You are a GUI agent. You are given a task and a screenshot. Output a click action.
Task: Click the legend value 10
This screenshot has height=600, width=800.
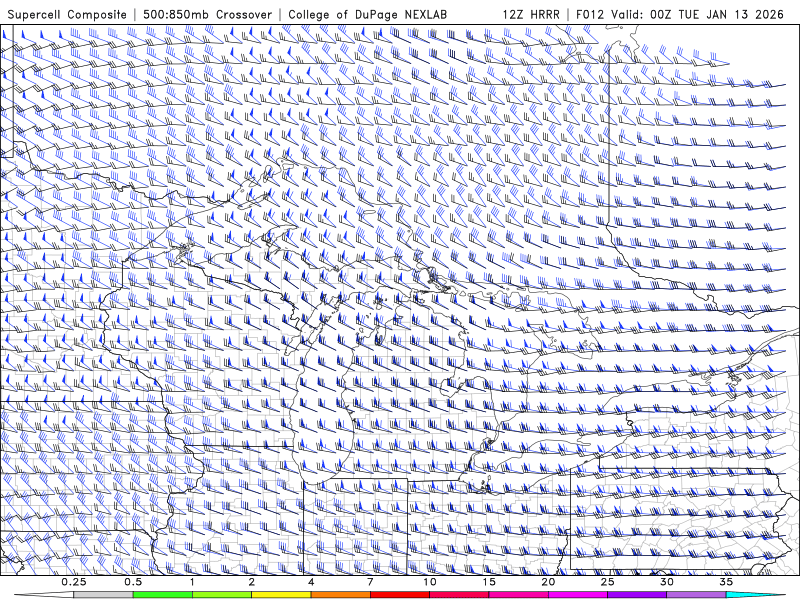click(x=430, y=582)
